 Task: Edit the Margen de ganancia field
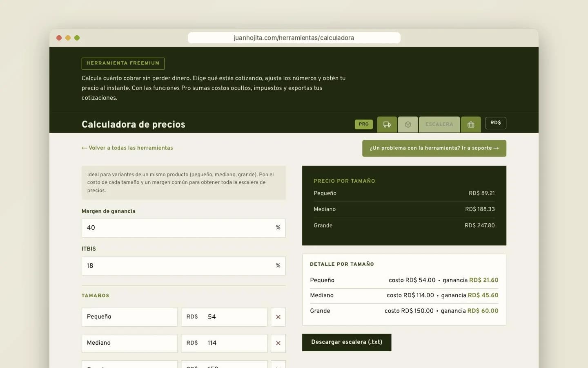point(183,228)
